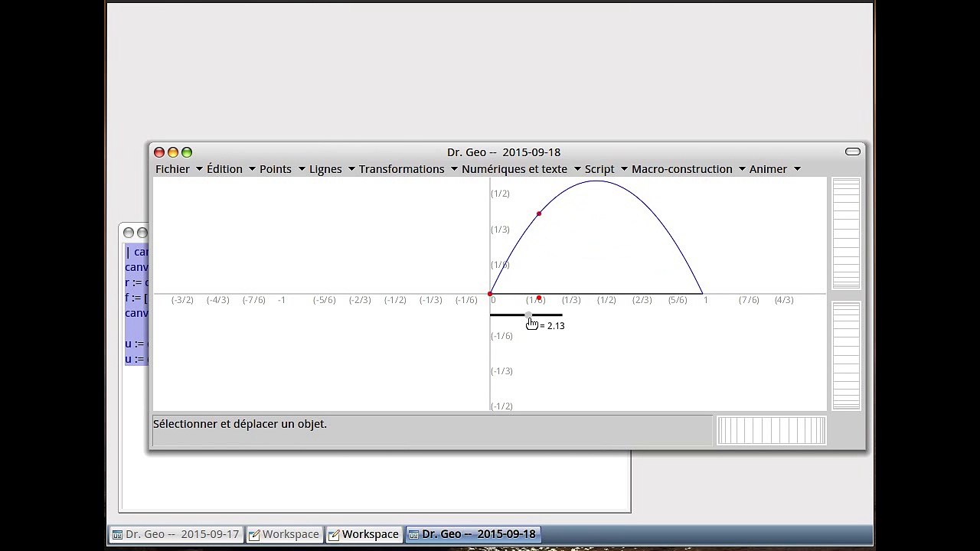Expand the Transformations dropdown arrow
Image resolution: width=980 pixels, height=551 pixels.
(x=454, y=169)
